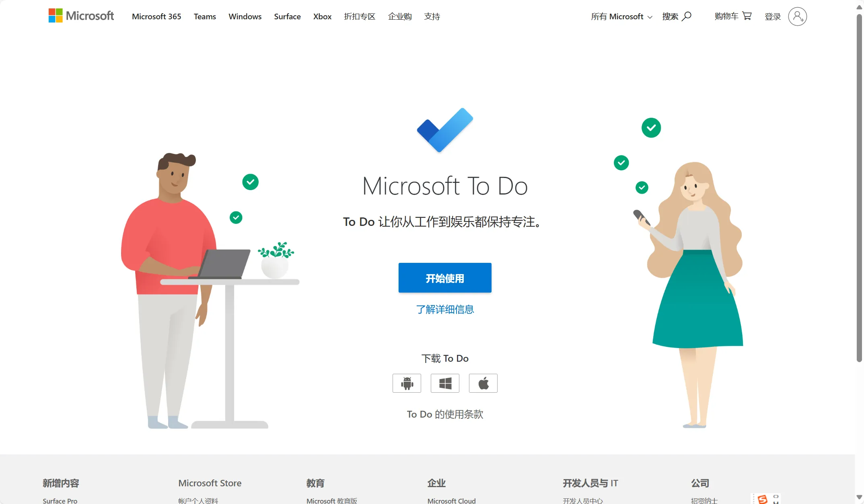
Task: Click the Microsoft colorful logo icon
Action: point(56,16)
